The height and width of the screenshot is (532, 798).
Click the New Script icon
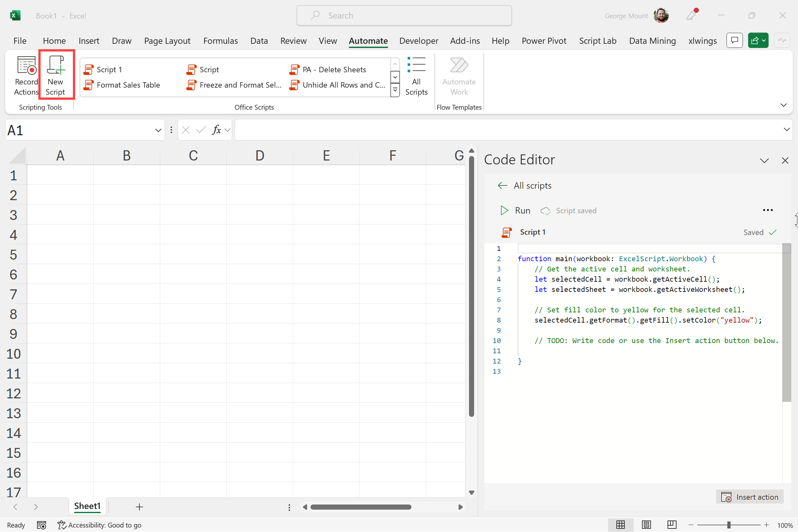coord(56,65)
